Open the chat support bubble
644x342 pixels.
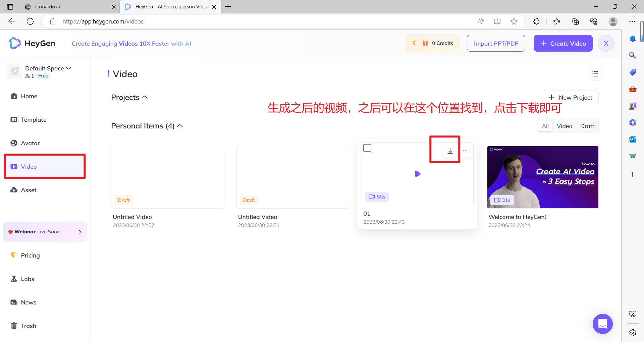coord(603,324)
